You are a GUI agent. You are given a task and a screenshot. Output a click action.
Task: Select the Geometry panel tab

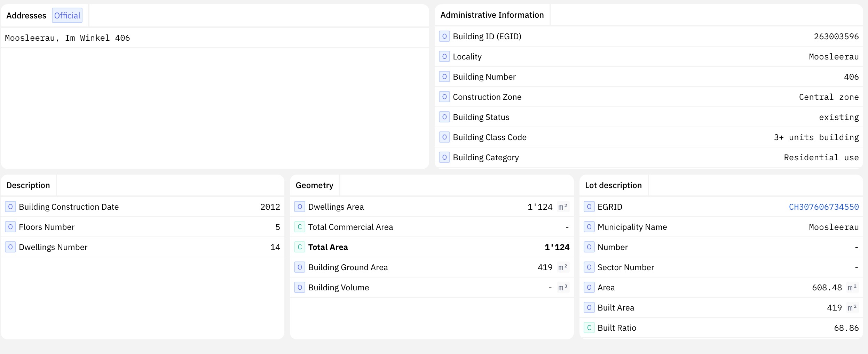tap(314, 185)
